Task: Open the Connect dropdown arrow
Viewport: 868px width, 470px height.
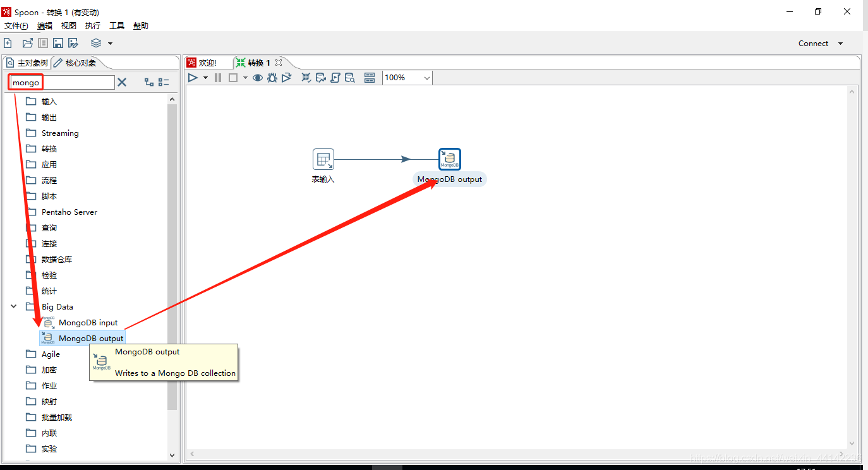Action: click(840, 44)
